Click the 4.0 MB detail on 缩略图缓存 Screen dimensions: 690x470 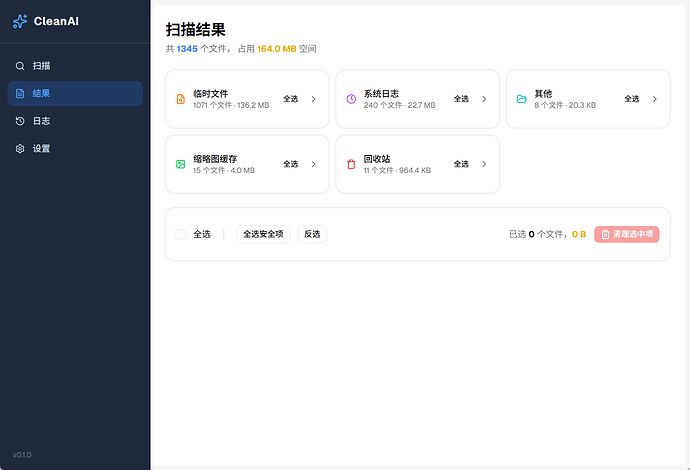pos(243,170)
